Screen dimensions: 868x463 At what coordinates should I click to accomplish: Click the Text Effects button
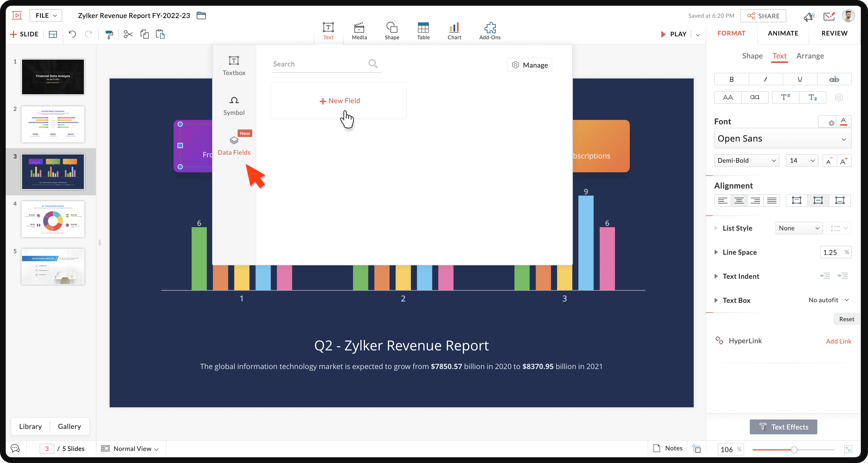click(783, 427)
